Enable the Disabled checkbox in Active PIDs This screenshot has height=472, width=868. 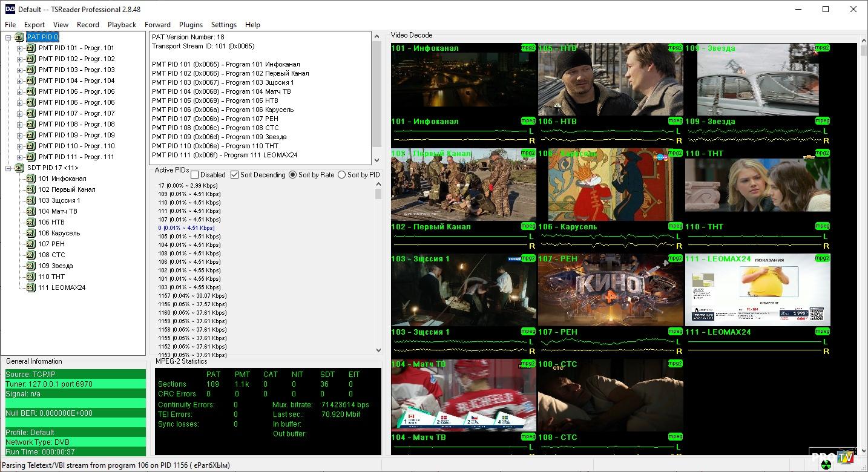[x=195, y=175]
